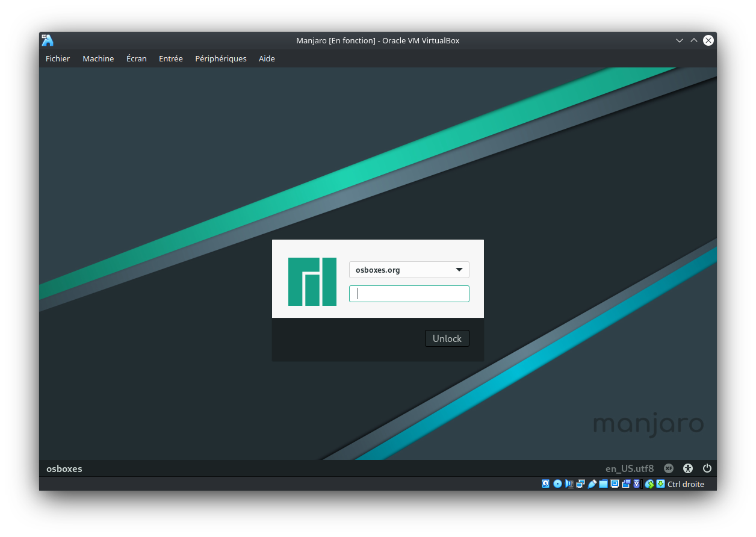Open the USB devices status icon
Viewport: 756px width, 537px height.
point(592,484)
